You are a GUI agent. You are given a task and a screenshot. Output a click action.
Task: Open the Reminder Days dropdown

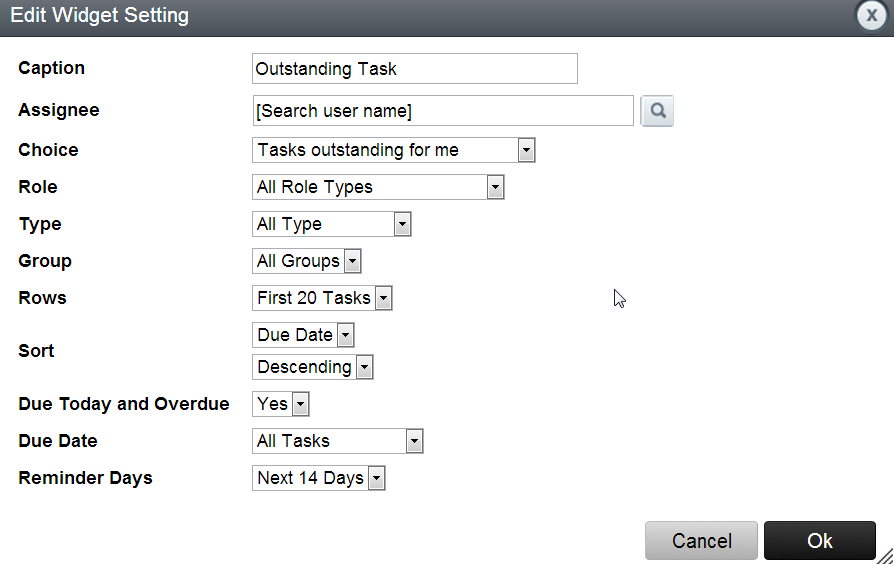click(x=318, y=478)
